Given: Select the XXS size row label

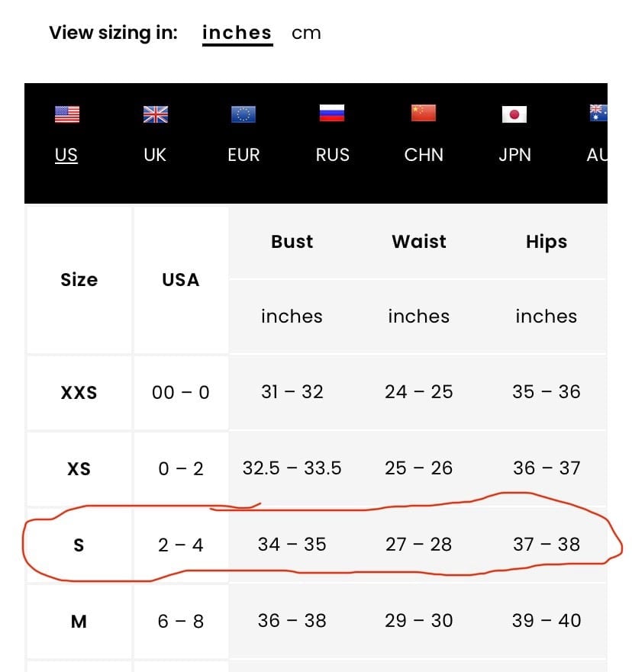Looking at the screenshot, I should [79, 393].
